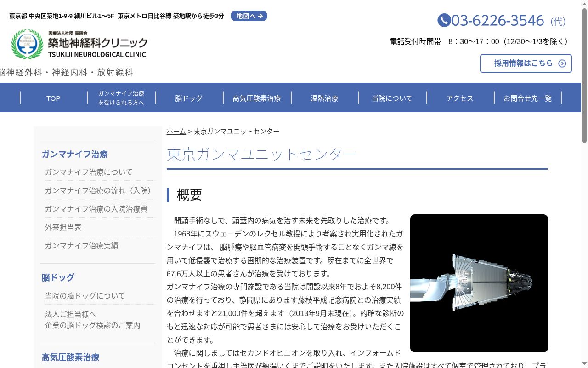Open 当院の脳ドッグについて sidebar link

click(x=85, y=296)
